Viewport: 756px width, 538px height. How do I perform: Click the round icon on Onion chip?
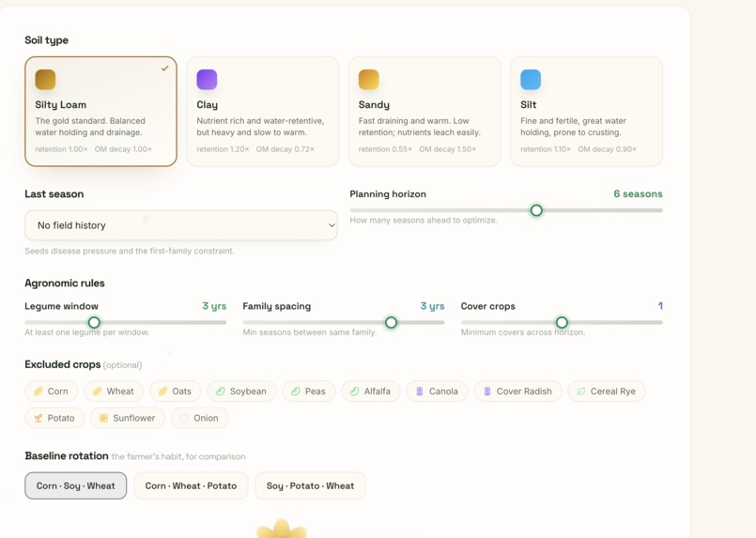(184, 418)
